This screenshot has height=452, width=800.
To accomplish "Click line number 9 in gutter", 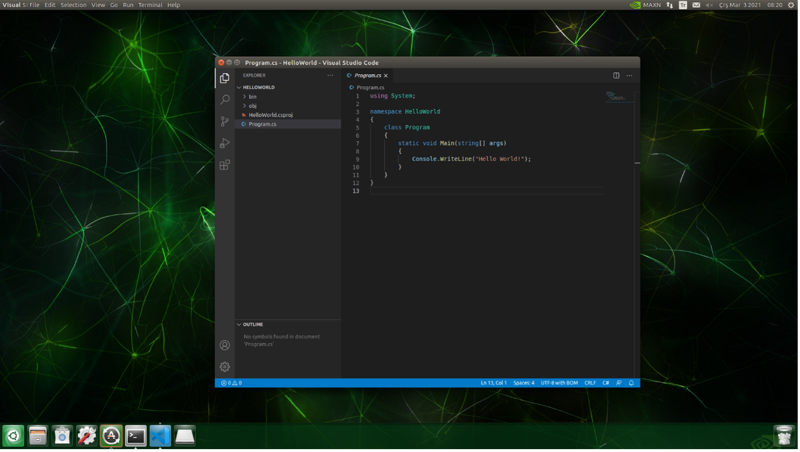I will (358, 160).
